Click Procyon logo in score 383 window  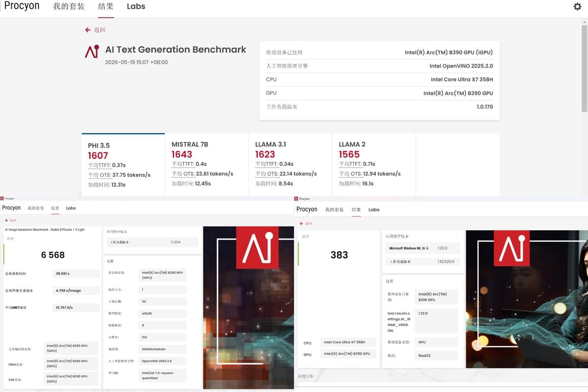coord(307,210)
